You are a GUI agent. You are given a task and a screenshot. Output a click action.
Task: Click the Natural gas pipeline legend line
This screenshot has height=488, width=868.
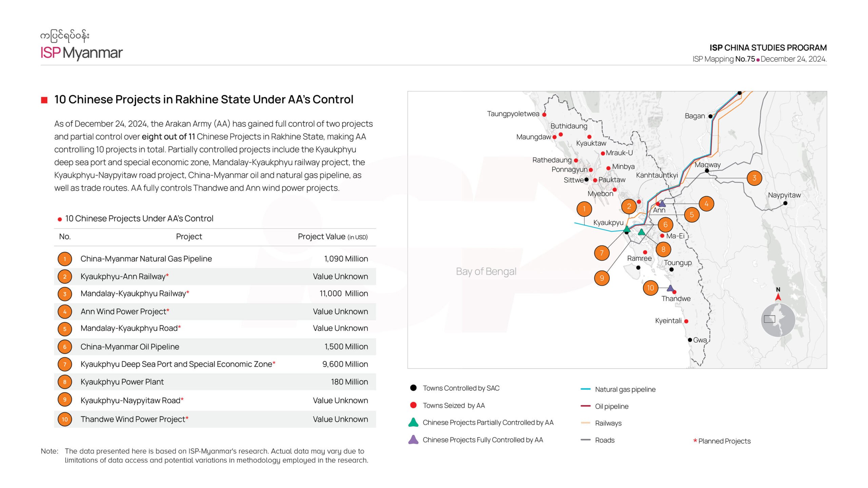click(586, 389)
